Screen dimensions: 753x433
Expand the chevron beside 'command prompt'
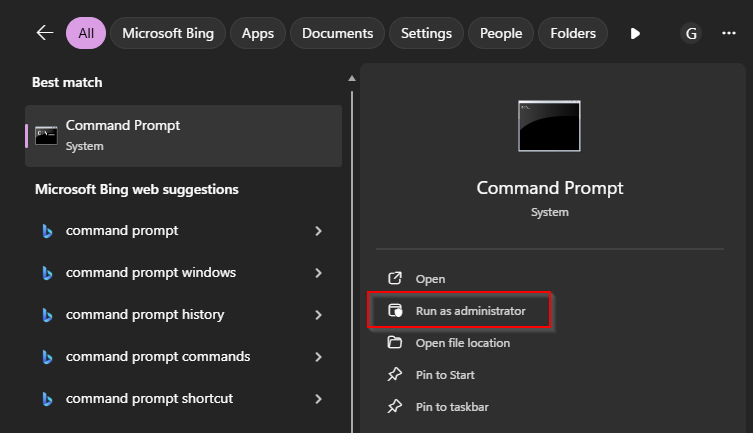318,231
